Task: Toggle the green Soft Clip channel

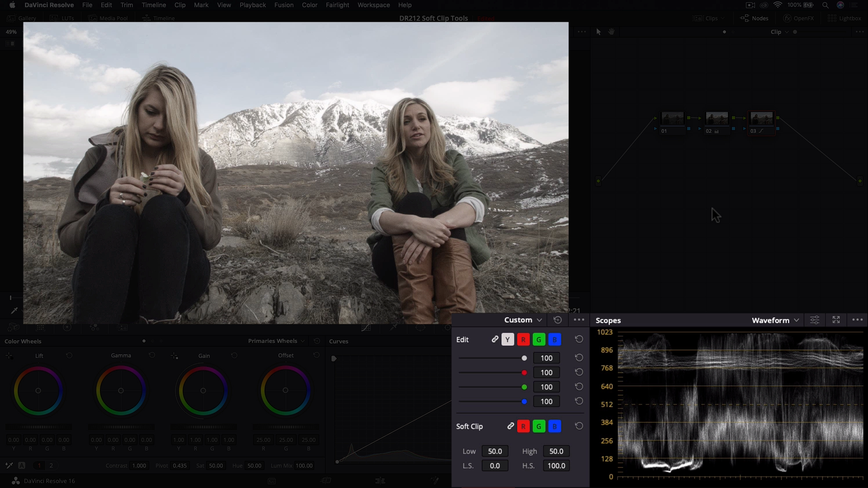Action: click(539, 426)
